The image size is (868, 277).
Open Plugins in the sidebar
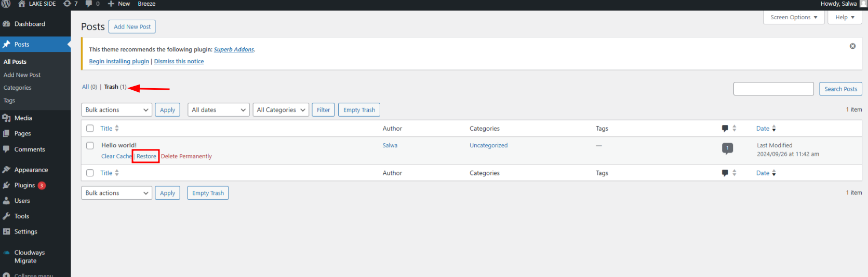coord(24,185)
